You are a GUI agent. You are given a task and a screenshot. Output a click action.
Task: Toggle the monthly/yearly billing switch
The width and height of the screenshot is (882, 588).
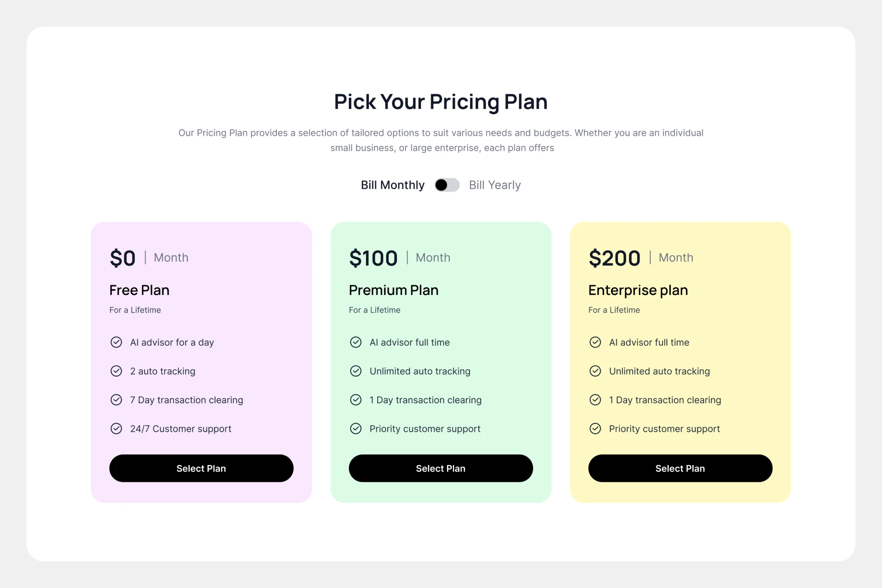coord(447,185)
